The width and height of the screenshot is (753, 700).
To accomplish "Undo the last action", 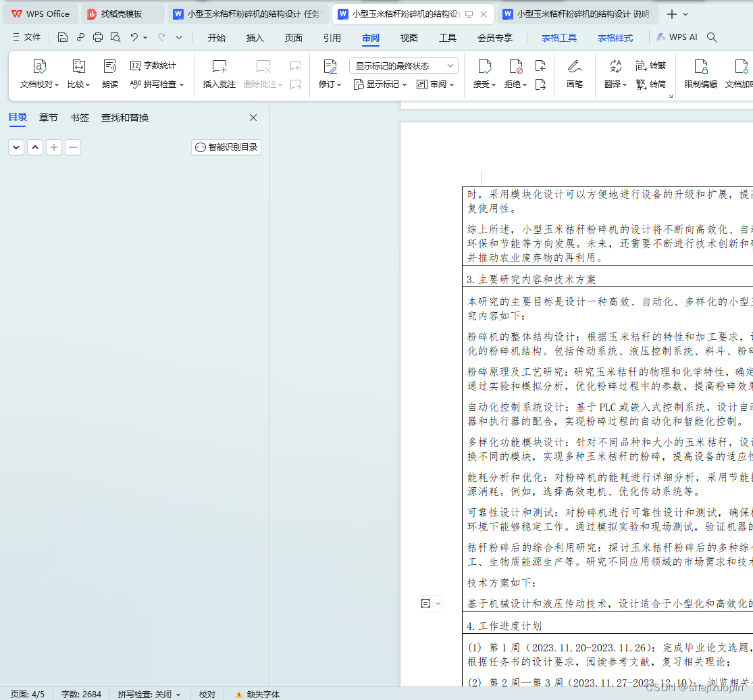I will pos(134,37).
